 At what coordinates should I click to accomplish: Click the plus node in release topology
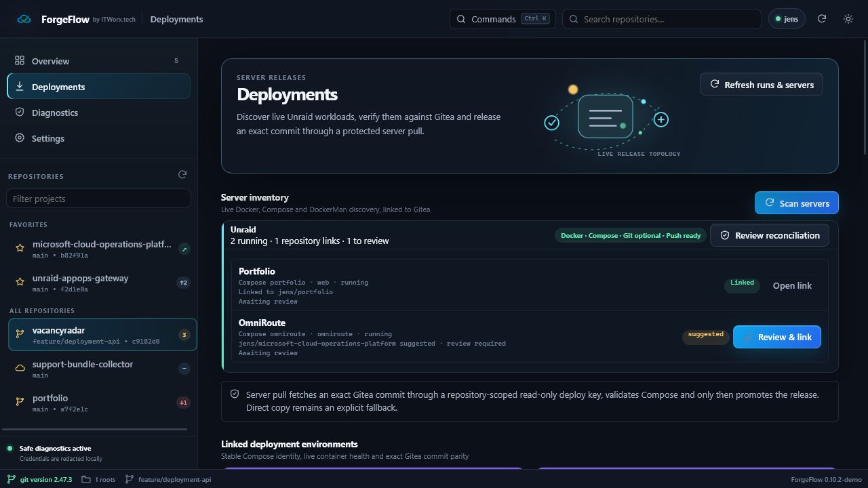pyautogui.click(x=661, y=120)
